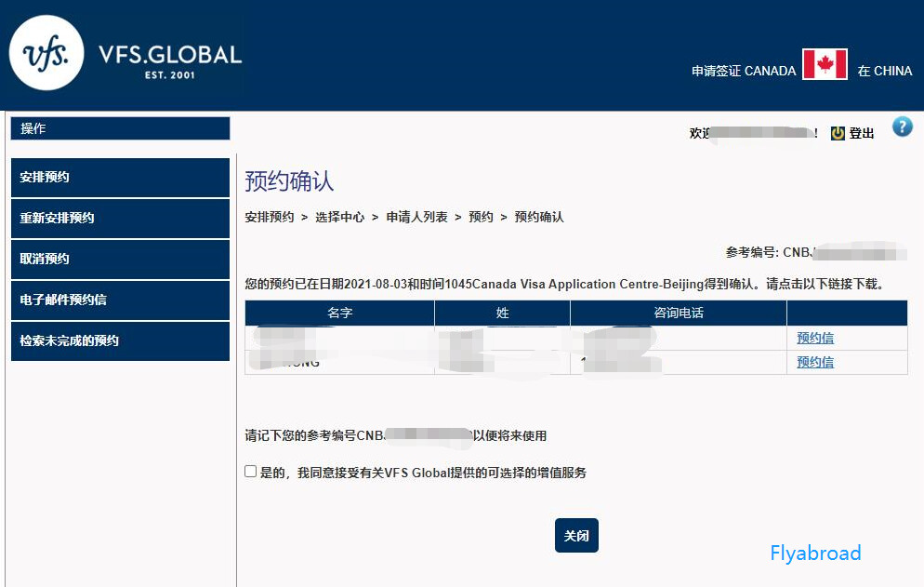924x587 pixels.
Task: Select 检索未完成的预约 in the sidebar
Action: click(120, 340)
